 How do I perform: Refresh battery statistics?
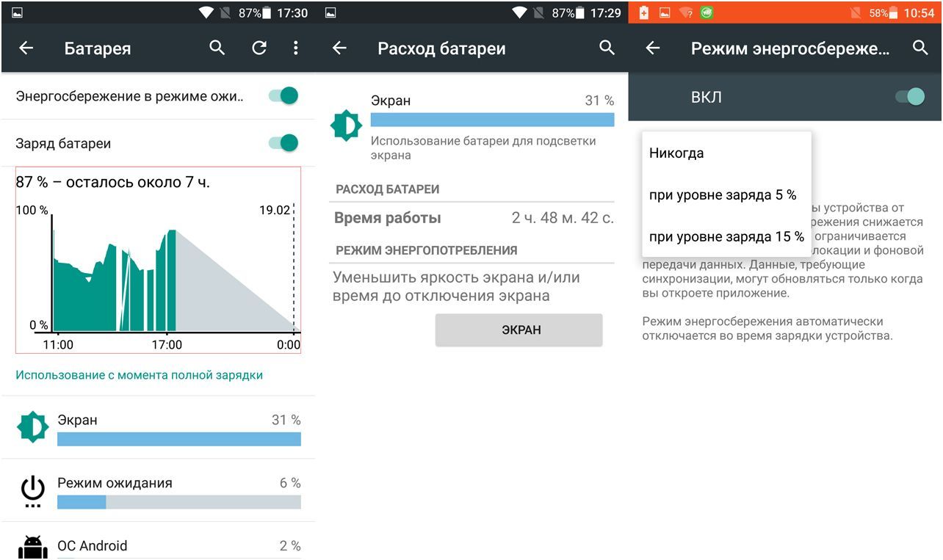[259, 47]
